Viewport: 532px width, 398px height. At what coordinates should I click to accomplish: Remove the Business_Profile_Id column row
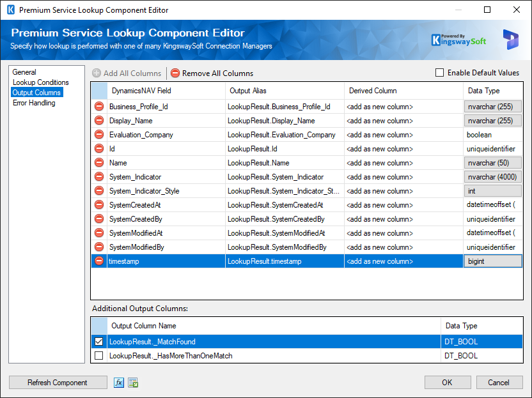coord(98,107)
